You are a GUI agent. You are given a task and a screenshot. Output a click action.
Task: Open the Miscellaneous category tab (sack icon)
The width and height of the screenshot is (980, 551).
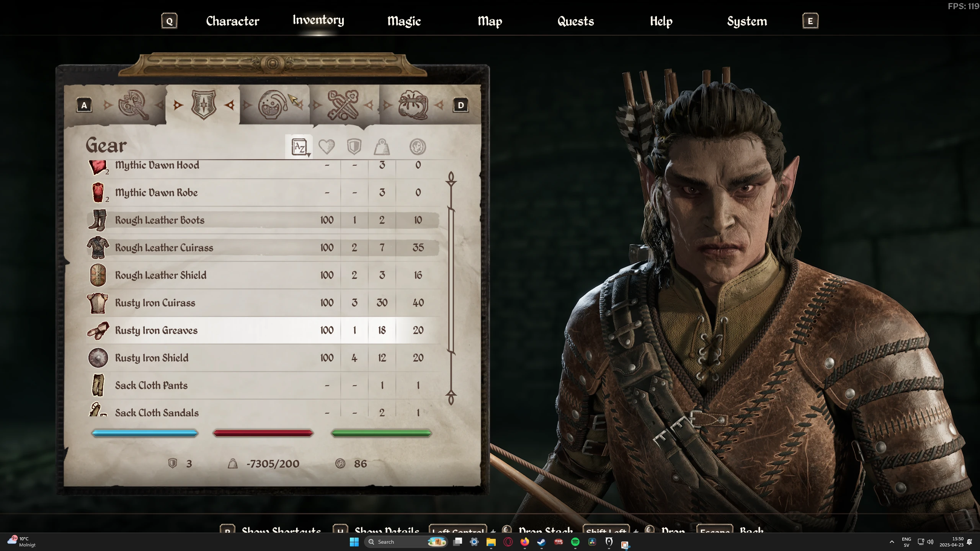(x=413, y=104)
